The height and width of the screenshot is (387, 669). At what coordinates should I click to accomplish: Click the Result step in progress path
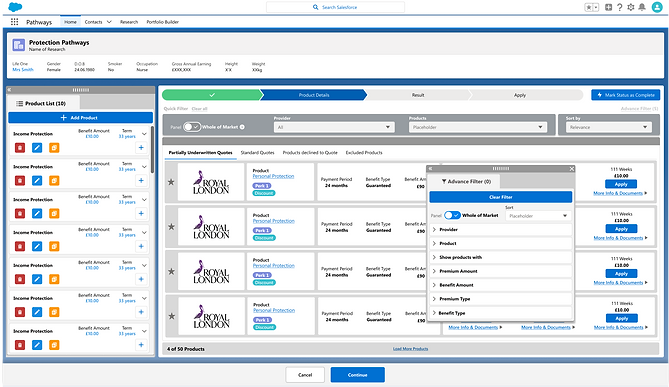tap(418, 95)
